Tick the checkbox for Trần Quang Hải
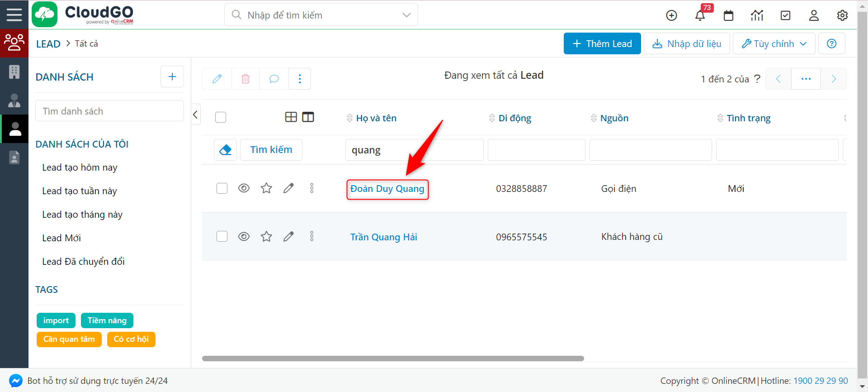The height and width of the screenshot is (392, 868). pos(222,236)
